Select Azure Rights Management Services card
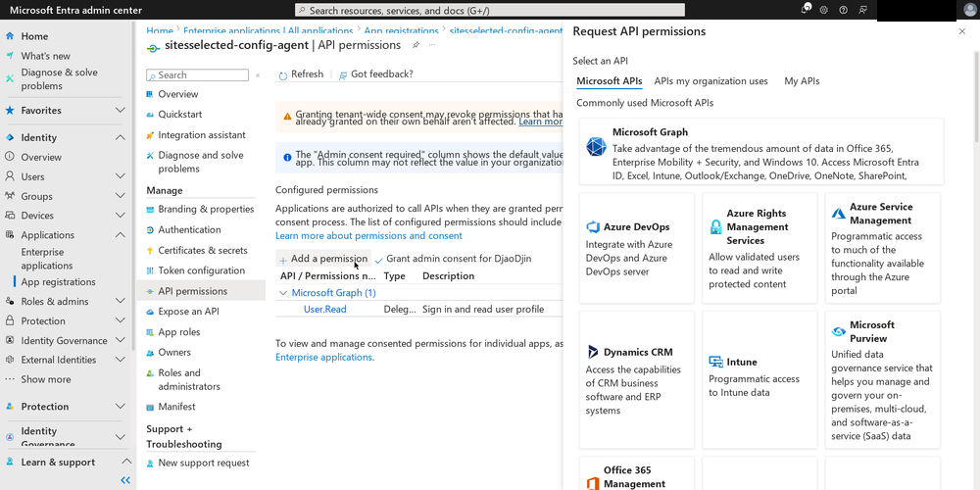The height and width of the screenshot is (490, 980). 759,248
